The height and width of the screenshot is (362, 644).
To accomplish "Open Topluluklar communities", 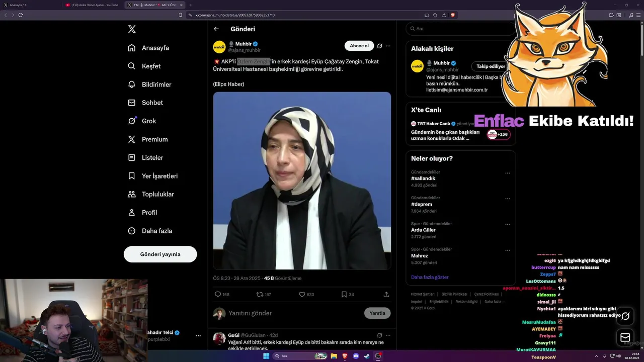I will click(x=151, y=194).
